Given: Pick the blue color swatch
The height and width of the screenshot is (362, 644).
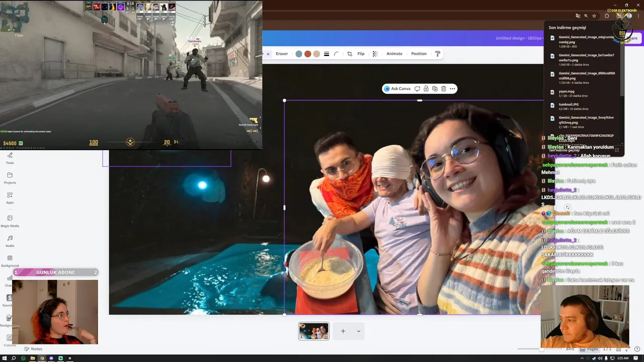Looking at the screenshot, I should click(299, 54).
